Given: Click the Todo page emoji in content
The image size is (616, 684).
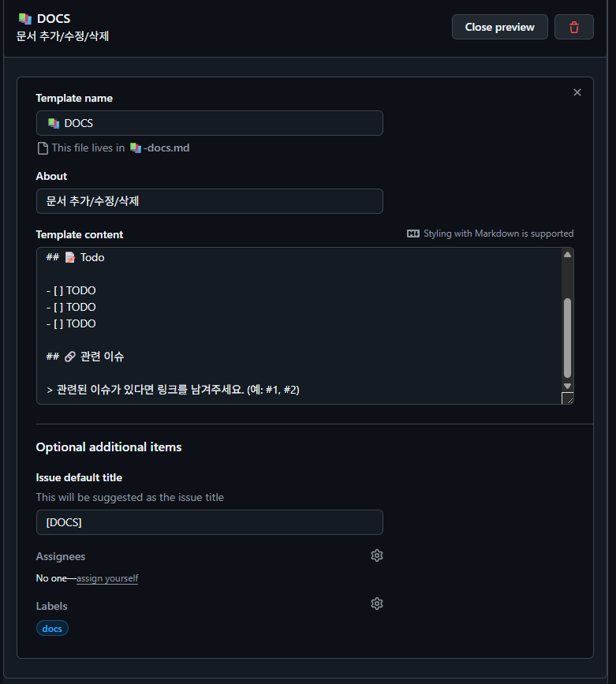Looking at the screenshot, I should 69,257.
